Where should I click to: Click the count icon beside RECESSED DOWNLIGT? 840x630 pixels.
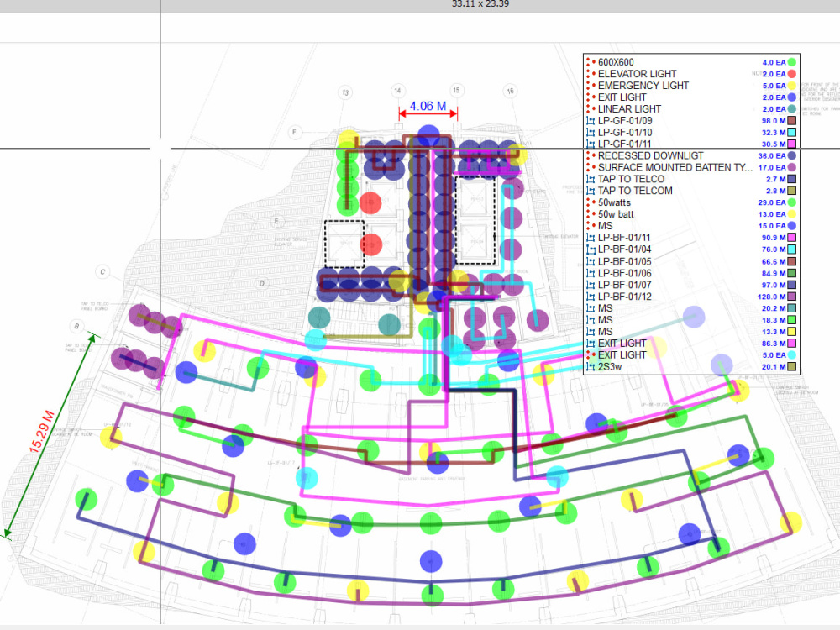[x=591, y=155]
